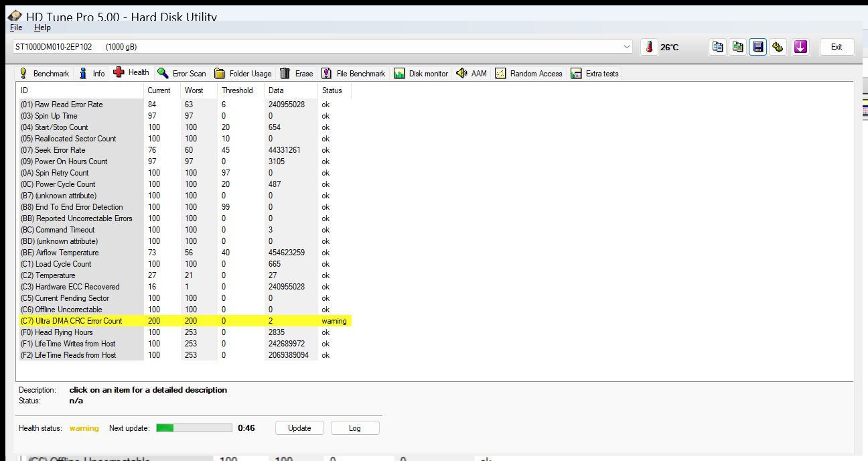This screenshot has width=868, height=461.
Task: Select the (C5) Current Pending Sector row
Action: [184, 298]
